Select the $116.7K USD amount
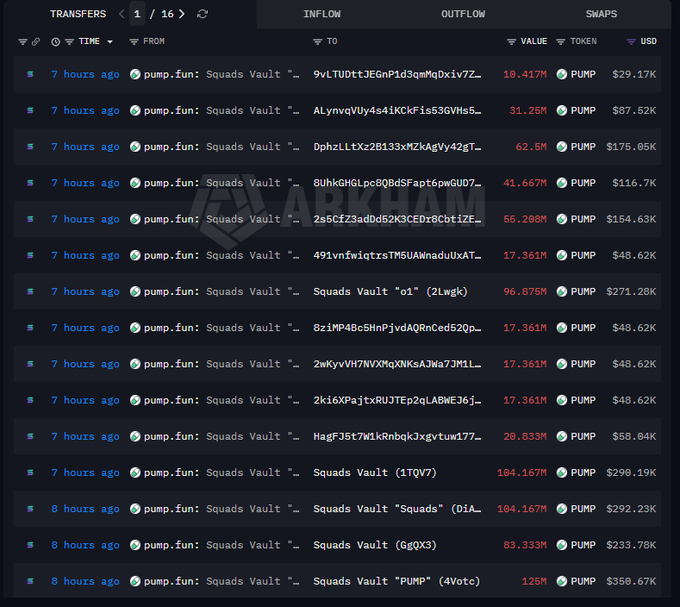Screen dimensions: 680x607 tap(634, 183)
